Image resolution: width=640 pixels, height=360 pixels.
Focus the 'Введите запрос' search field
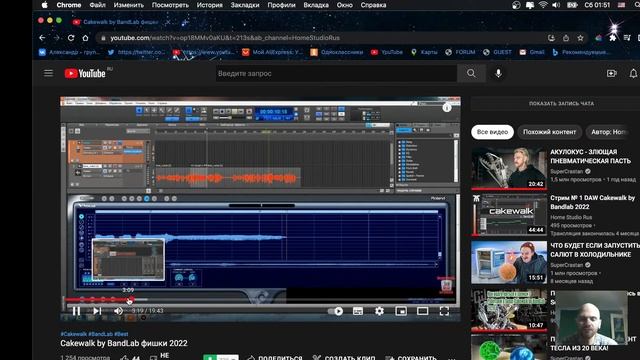tap(336, 73)
